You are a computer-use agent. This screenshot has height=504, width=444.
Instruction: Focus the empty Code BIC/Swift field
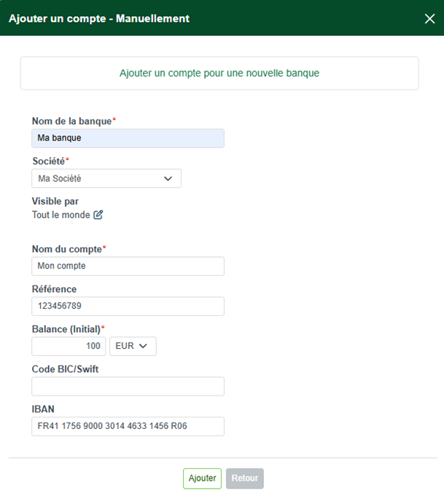128,386
